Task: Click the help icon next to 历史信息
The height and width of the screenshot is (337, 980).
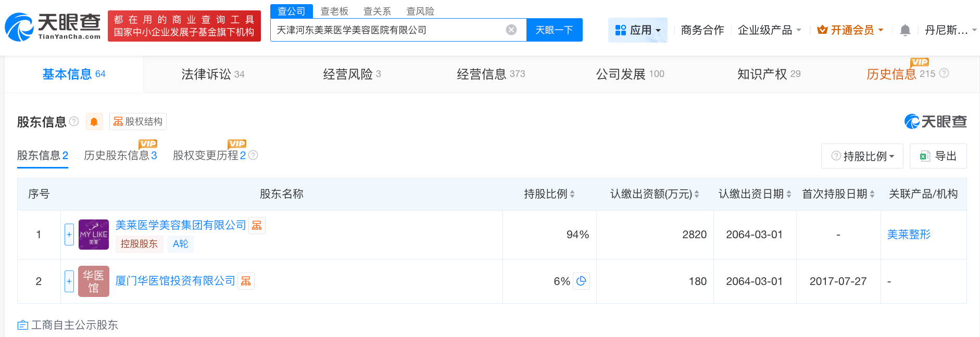Action: (944, 73)
